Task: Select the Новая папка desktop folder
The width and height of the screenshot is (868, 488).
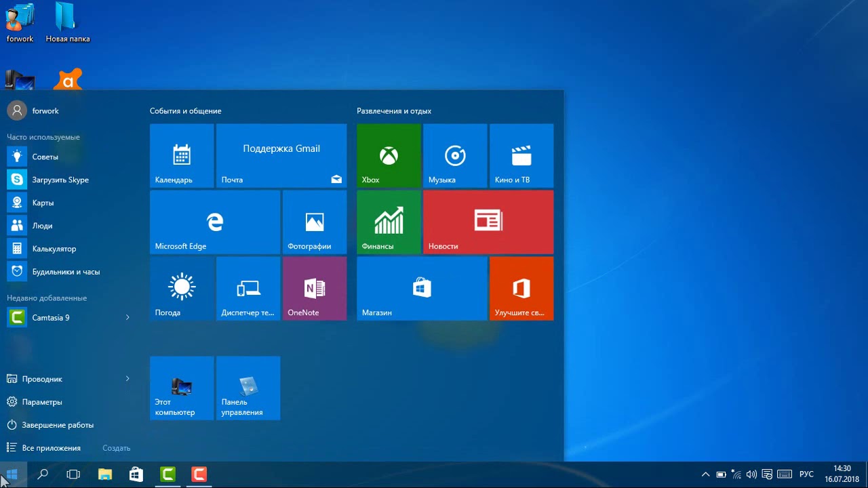Action: point(67,22)
